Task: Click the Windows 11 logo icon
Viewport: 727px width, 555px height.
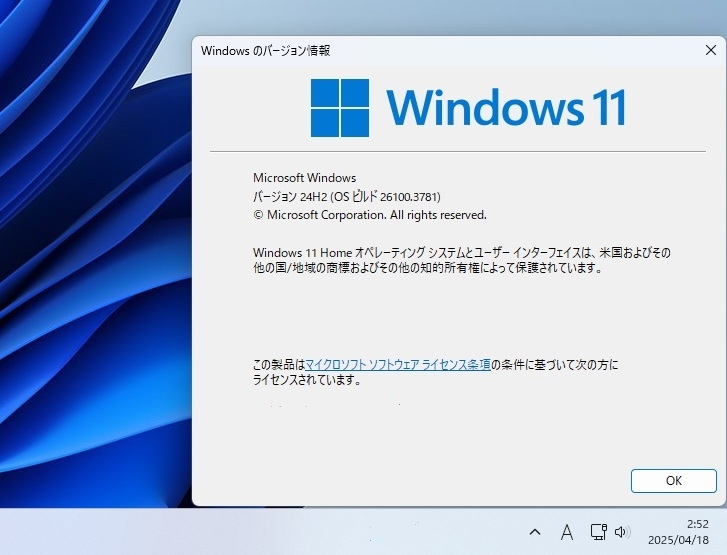Action: pos(340,108)
